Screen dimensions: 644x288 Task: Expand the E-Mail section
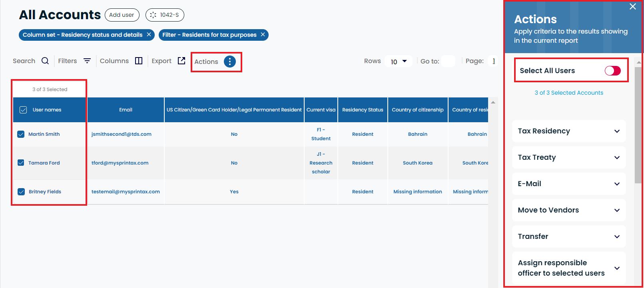[x=569, y=184]
